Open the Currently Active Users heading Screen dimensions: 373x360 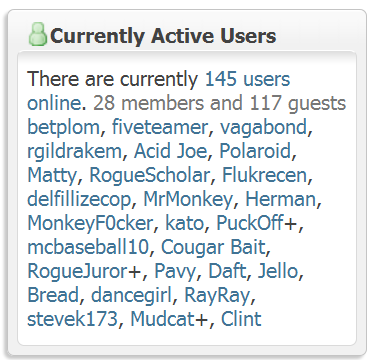tap(163, 36)
